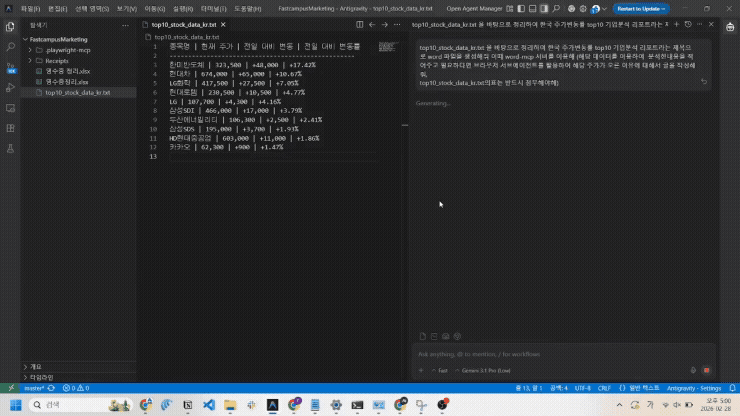Image resolution: width=740 pixels, height=416 pixels.
Task: Open the title bar search magnifier icon
Action: [556, 8]
